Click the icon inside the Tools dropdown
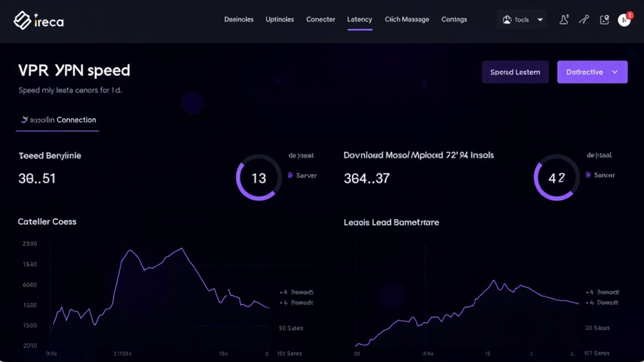 [x=507, y=20]
